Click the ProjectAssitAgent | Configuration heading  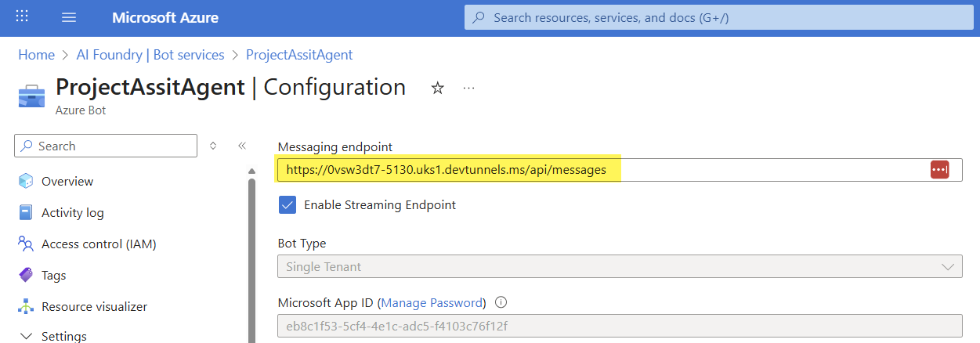click(231, 87)
